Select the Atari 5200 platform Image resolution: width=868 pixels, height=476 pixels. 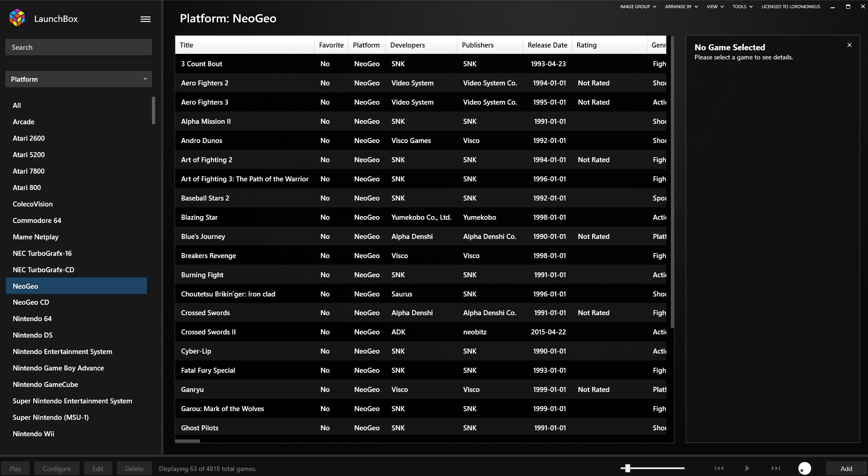(76, 154)
